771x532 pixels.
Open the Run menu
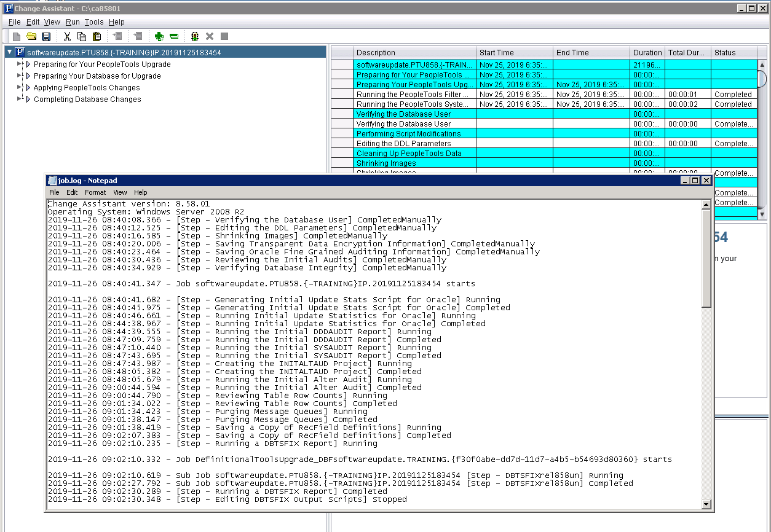(73, 22)
